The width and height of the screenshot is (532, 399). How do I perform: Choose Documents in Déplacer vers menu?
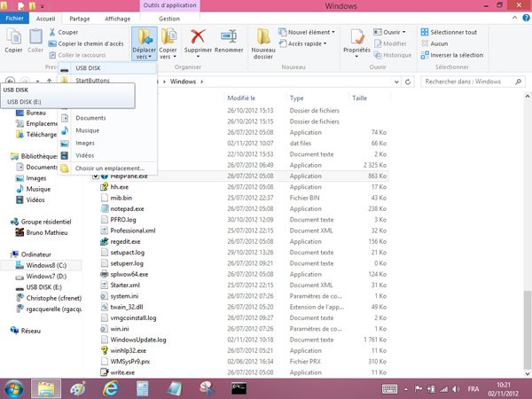[108, 118]
